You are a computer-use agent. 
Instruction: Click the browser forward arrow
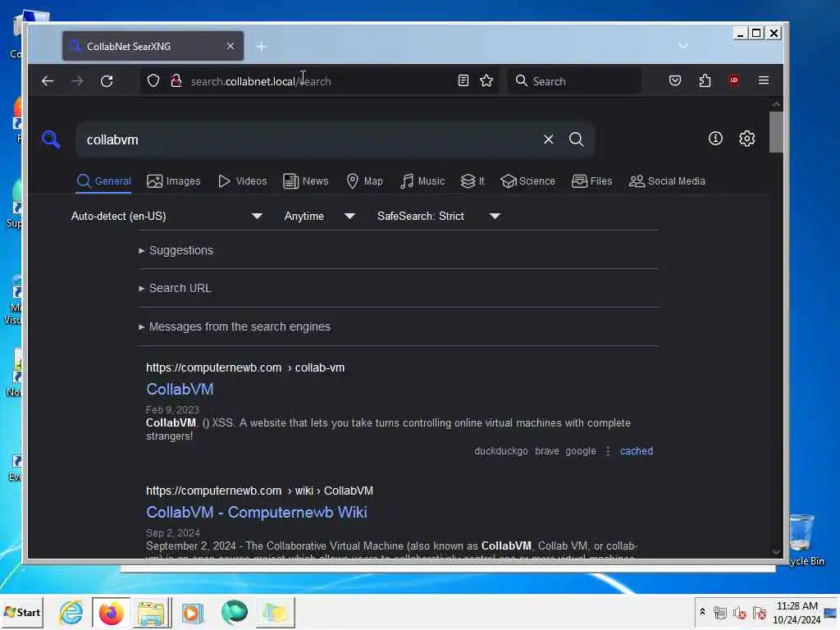click(x=77, y=81)
